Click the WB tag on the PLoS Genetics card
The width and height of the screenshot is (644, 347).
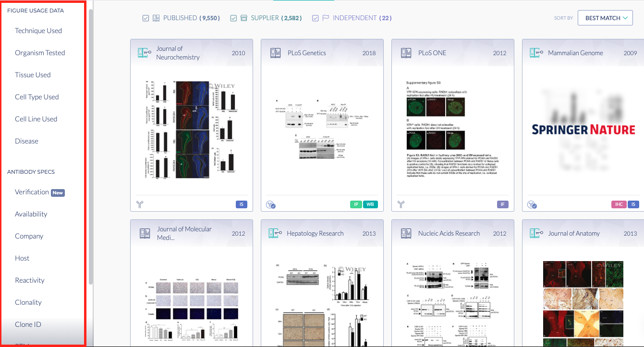tap(370, 204)
